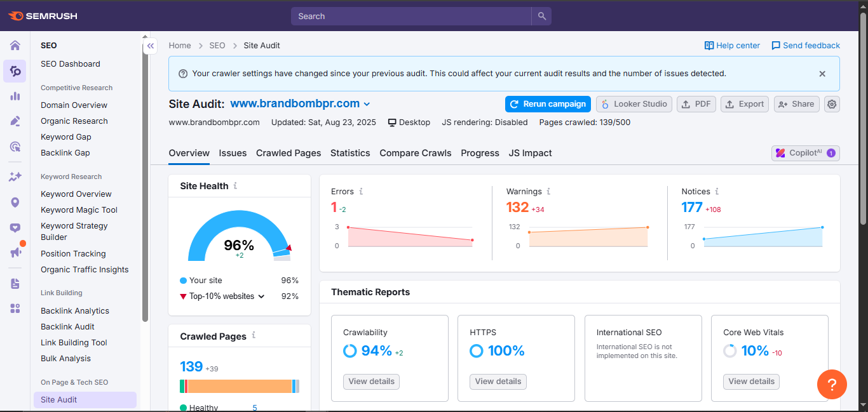Click the Share button

pyautogui.click(x=796, y=104)
